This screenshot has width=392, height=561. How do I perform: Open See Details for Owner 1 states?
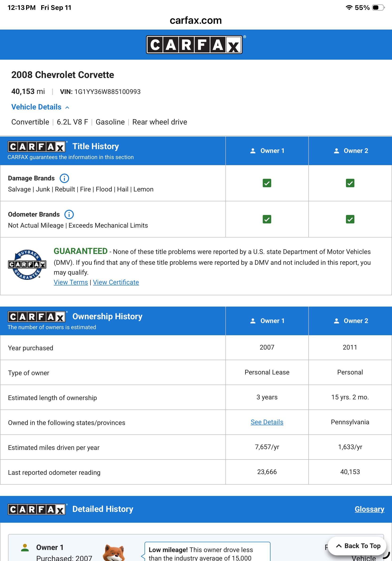267,422
